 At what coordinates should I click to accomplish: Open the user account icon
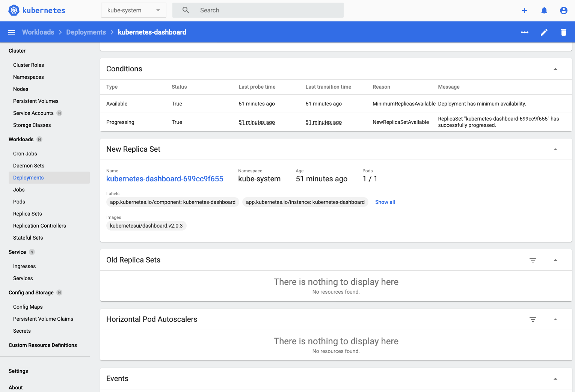tap(564, 11)
